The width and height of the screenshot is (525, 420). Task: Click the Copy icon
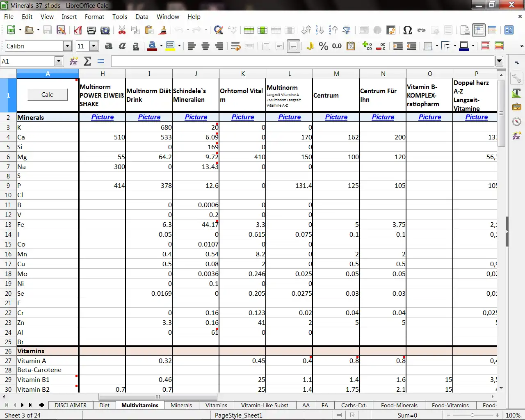coord(135,30)
